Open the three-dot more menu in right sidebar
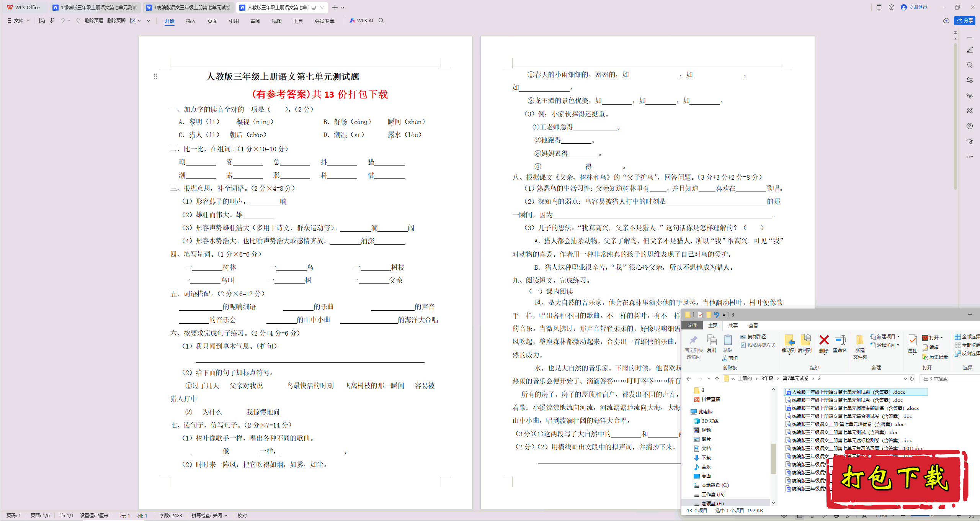The height and width of the screenshot is (521, 980). coord(970,157)
